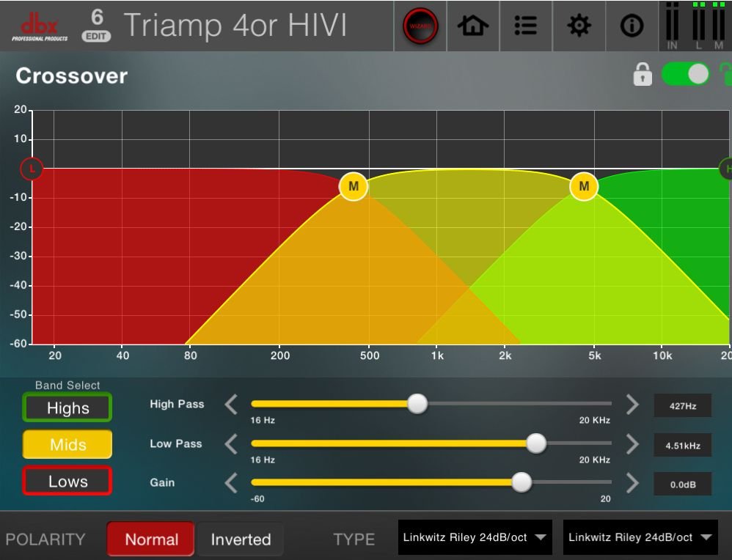Click the preset 6 EDIT badge
The width and height of the screenshot is (732, 560).
point(96,26)
